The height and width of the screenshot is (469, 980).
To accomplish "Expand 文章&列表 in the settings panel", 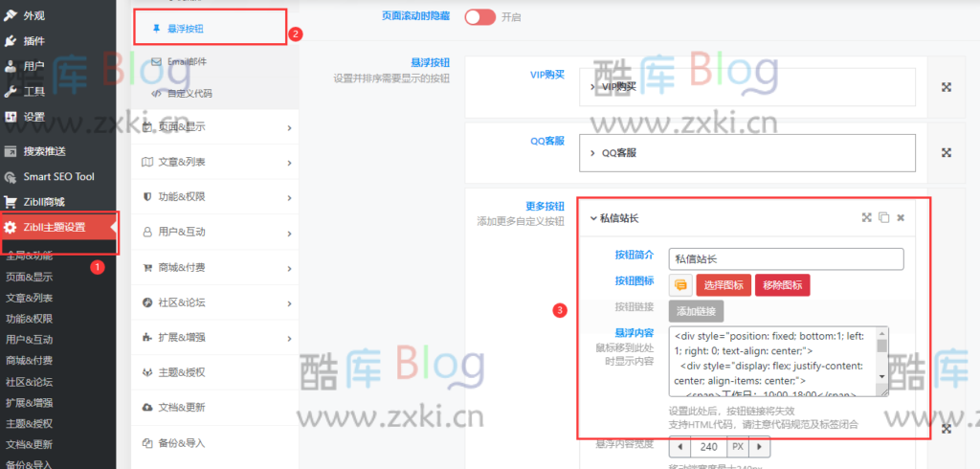I will point(215,162).
